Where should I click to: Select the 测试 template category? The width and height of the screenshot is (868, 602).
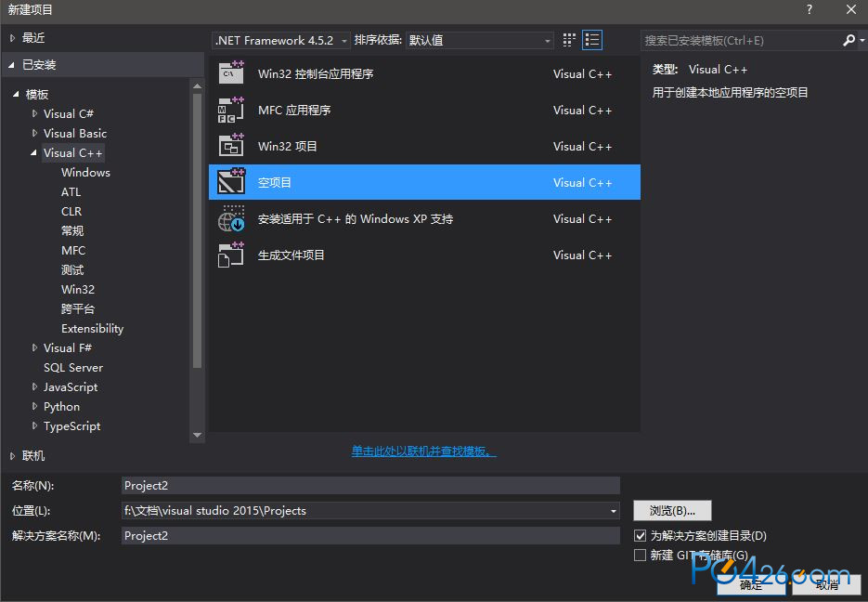click(72, 269)
